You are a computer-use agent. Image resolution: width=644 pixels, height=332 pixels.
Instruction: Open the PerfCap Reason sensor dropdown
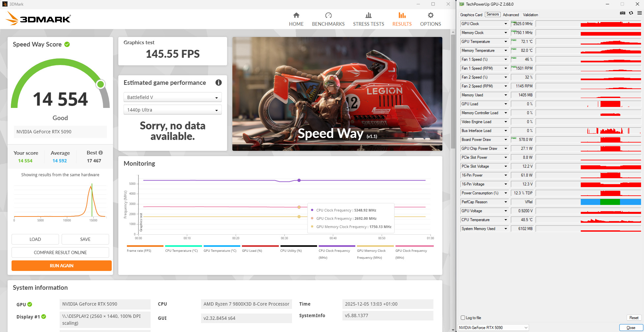coord(506,202)
